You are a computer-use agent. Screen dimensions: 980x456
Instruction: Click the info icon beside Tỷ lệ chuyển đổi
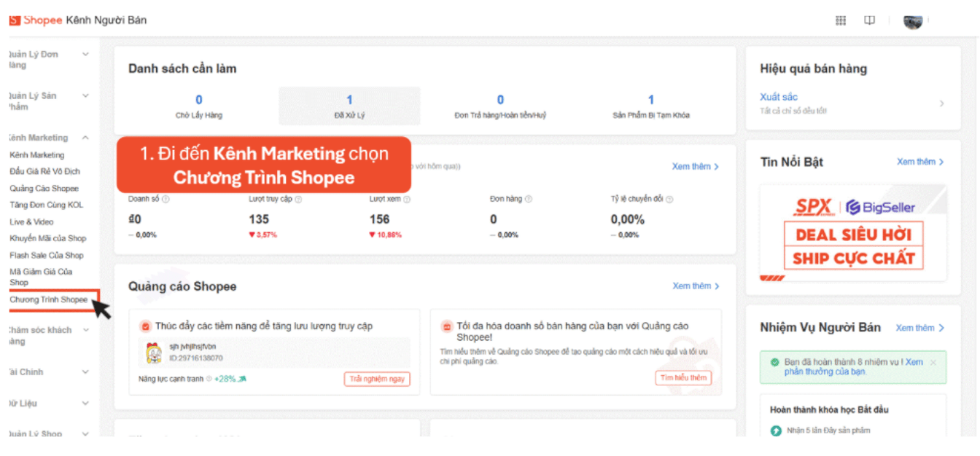(669, 200)
